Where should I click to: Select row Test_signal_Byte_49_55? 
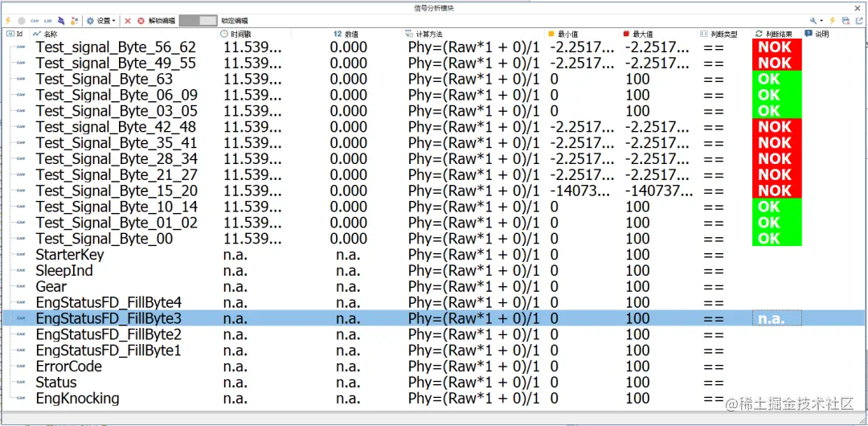(x=433, y=63)
